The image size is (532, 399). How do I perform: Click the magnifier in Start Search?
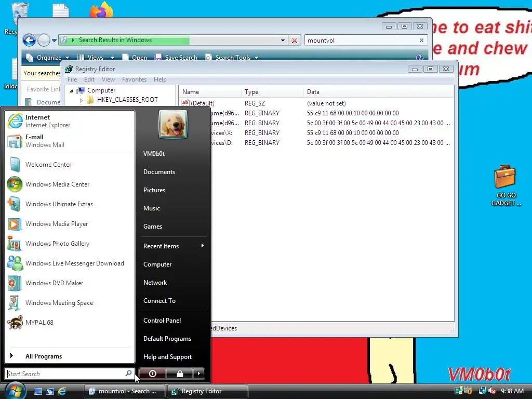tap(129, 373)
